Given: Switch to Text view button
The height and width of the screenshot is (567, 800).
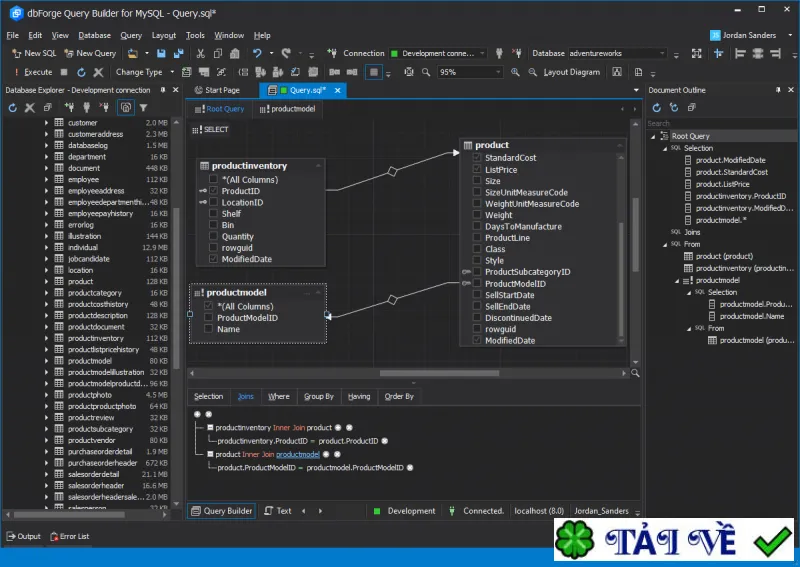Looking at the screenshot, I should pos(278,511).
